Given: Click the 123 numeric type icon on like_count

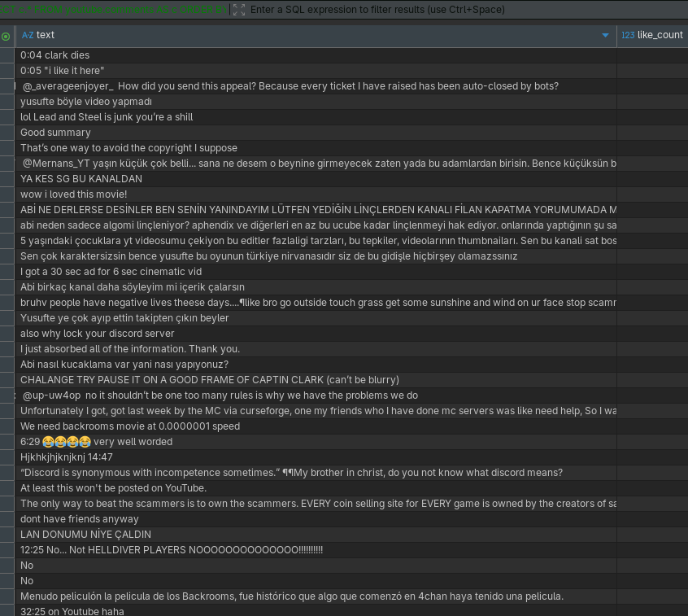Looking at the screenshot, I should pyautogui.click(x=628, y=35).
